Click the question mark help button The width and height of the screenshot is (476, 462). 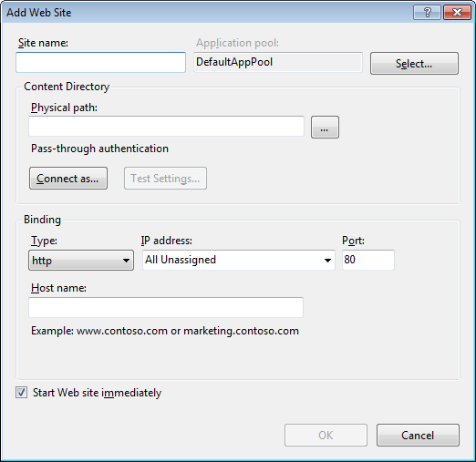(427, 13)
